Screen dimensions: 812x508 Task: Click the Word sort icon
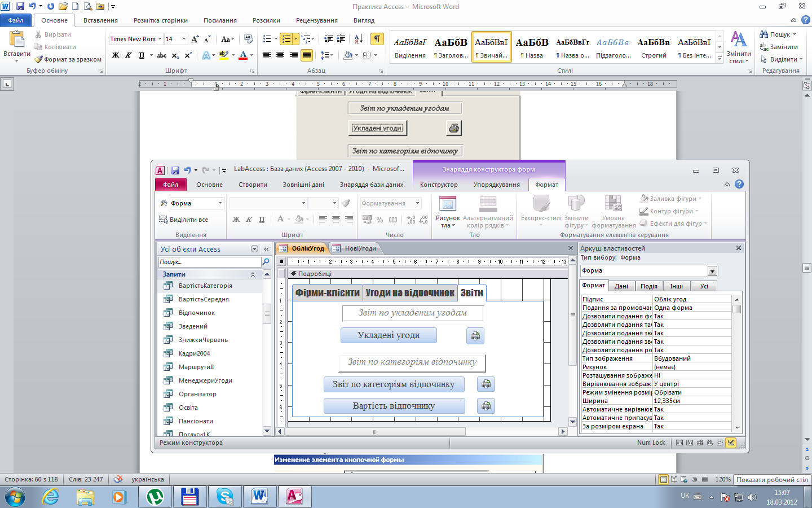[x=359, y=39]
